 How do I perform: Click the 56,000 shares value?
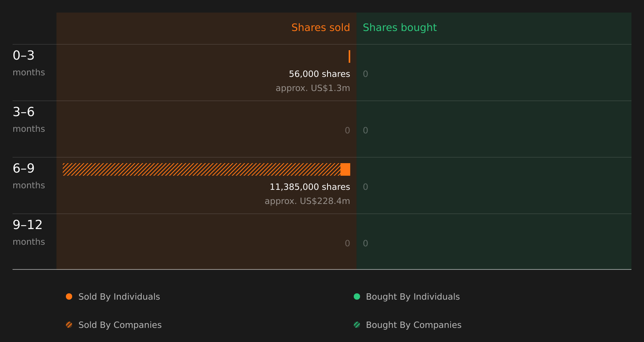[x=320, y=74]
